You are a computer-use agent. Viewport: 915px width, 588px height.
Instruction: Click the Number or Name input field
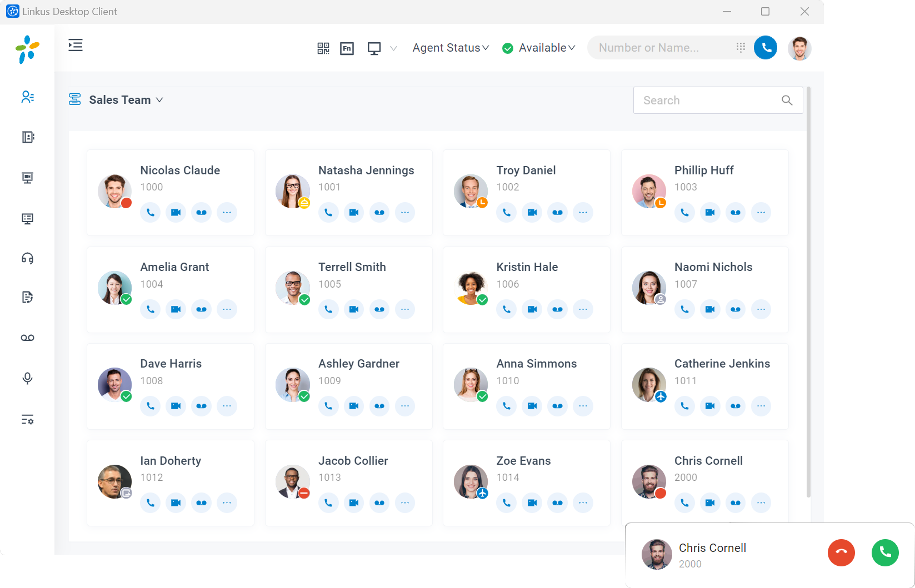click(x=661, y=48)
